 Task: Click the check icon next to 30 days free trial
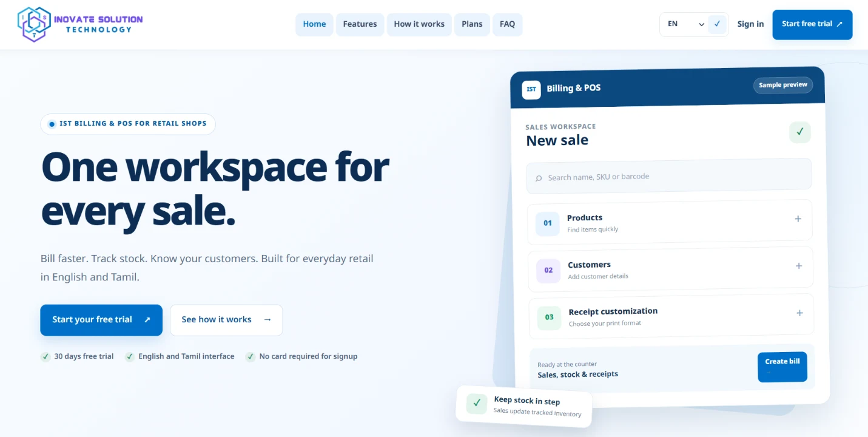pyautogui.click(x=45, y=357)
